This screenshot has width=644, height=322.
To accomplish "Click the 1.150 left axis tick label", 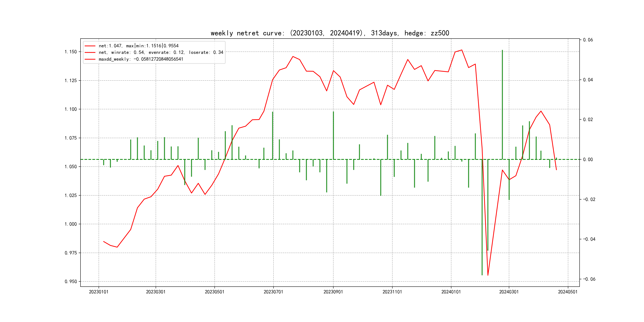I will tap(71, 52).
